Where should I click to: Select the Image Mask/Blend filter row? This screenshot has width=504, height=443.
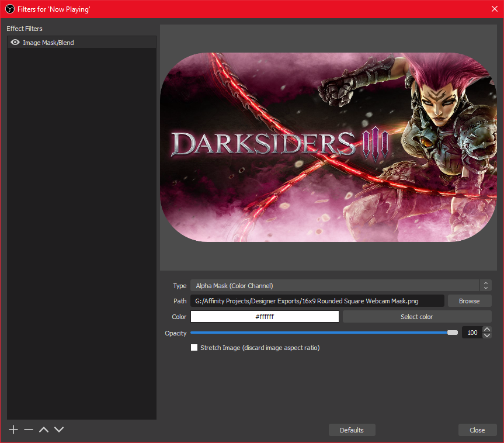coord(82,42)
